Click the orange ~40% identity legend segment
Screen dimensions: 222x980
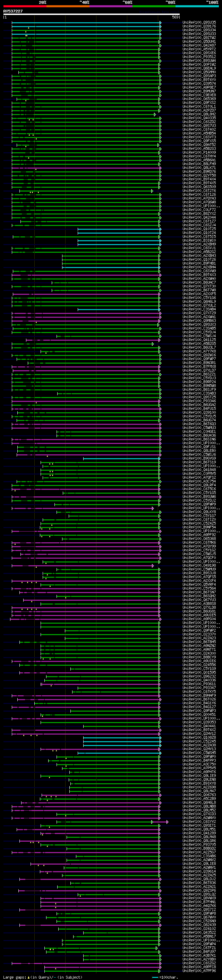click(x=68, y=6)
